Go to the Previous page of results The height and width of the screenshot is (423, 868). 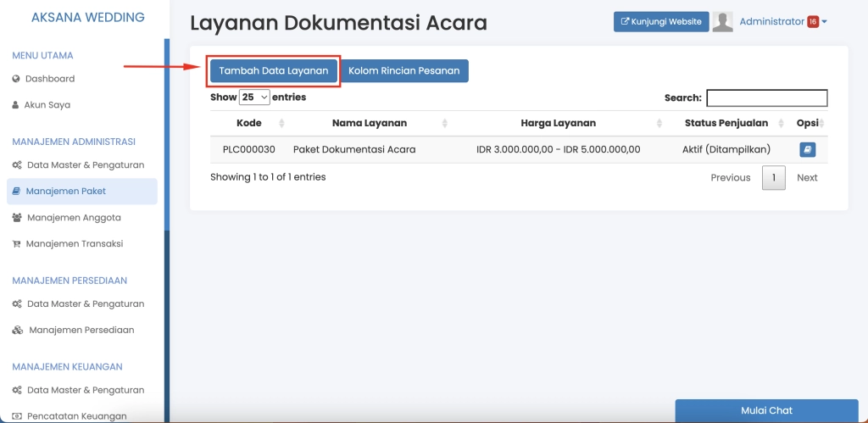[x=731, y=178]
